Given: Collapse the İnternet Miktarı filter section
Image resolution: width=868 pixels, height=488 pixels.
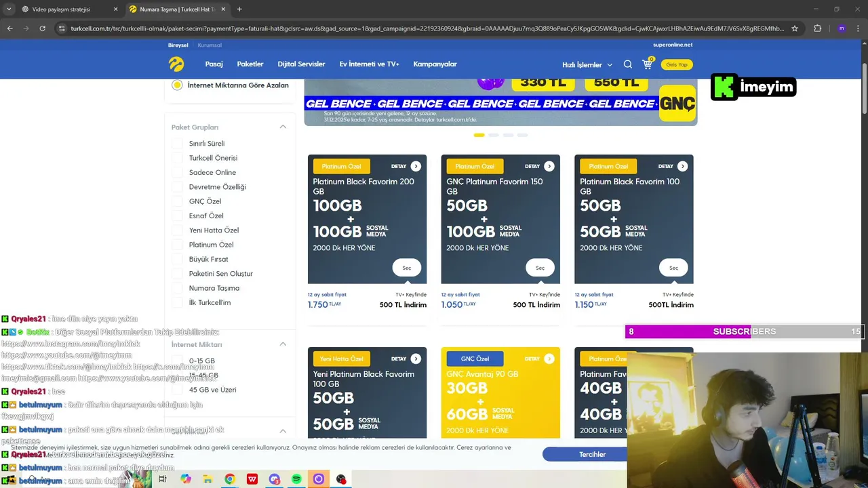Looking at the screenshot, I should tap(283, 344).
